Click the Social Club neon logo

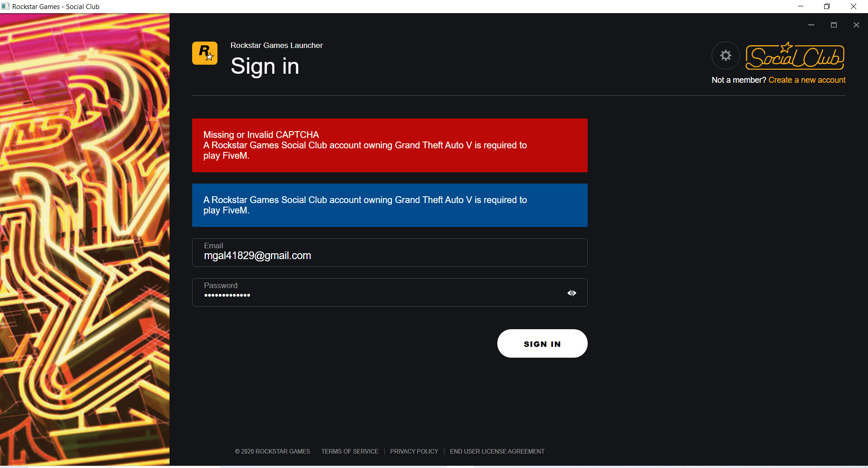coord(795,56)
